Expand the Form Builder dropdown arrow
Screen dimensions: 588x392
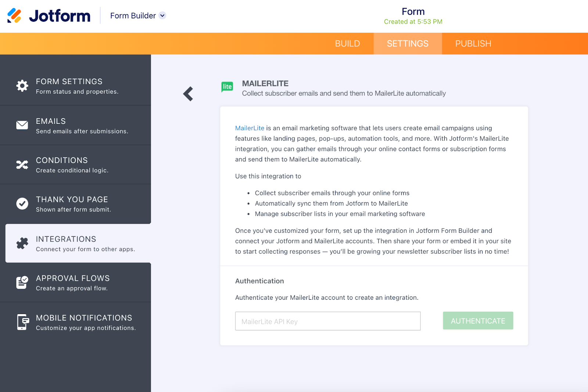162,15
